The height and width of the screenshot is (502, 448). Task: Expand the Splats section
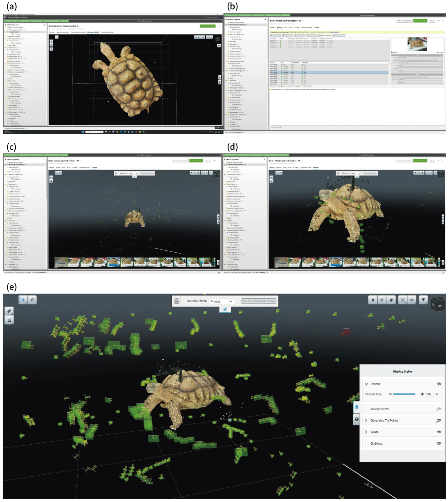coord(366,432)
